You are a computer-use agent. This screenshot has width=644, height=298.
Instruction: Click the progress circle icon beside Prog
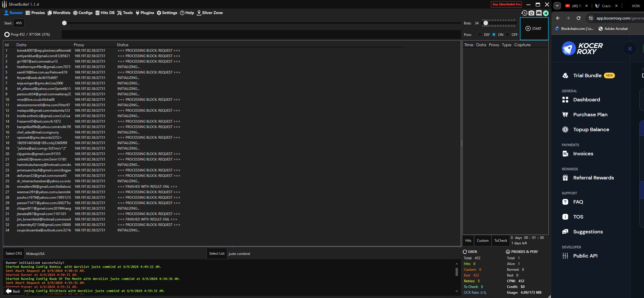point(7,34)
